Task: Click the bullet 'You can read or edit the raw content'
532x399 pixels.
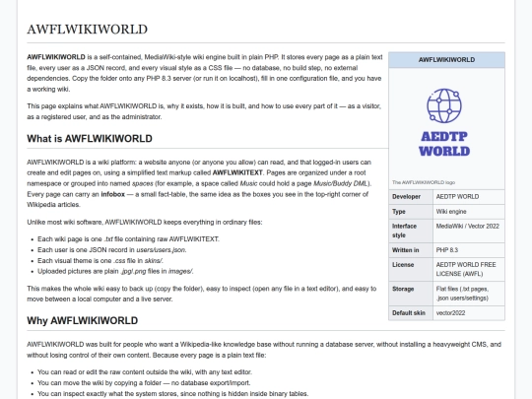Action: (x=145, y=372)
